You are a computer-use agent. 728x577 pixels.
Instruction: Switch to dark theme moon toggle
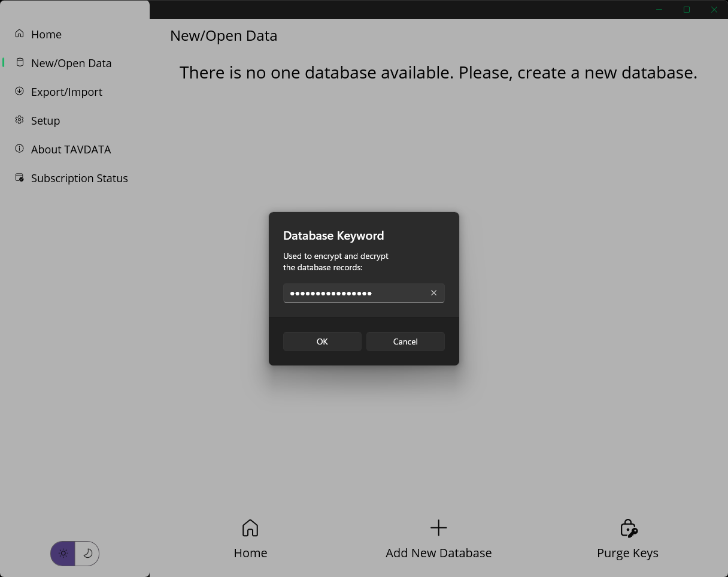[x=87, y=554]
